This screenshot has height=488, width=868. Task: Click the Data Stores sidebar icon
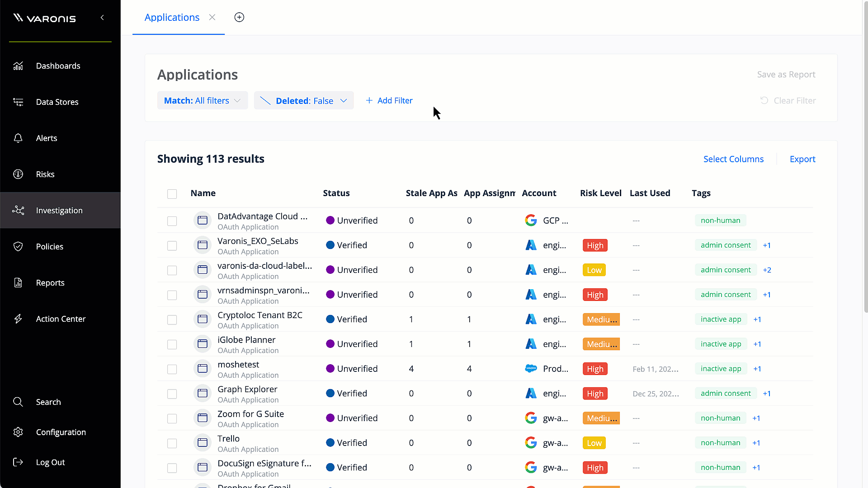[18, 102]
